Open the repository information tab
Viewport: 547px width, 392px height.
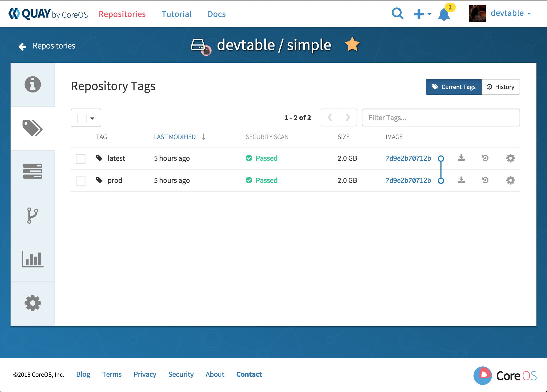pyautogui.click(x=33, y=85)
